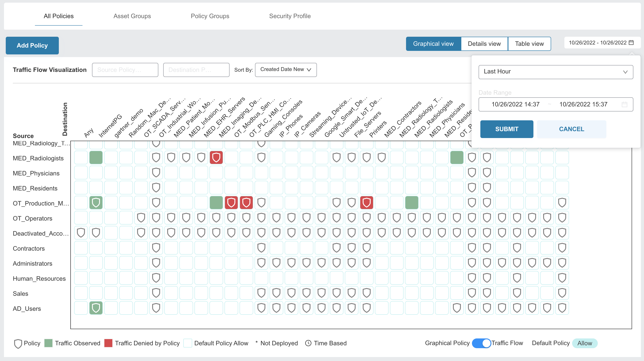644x361 pixels.
Task: Toggle Graphical Policy / Traffic Flow switch
Action: point(481,343)
